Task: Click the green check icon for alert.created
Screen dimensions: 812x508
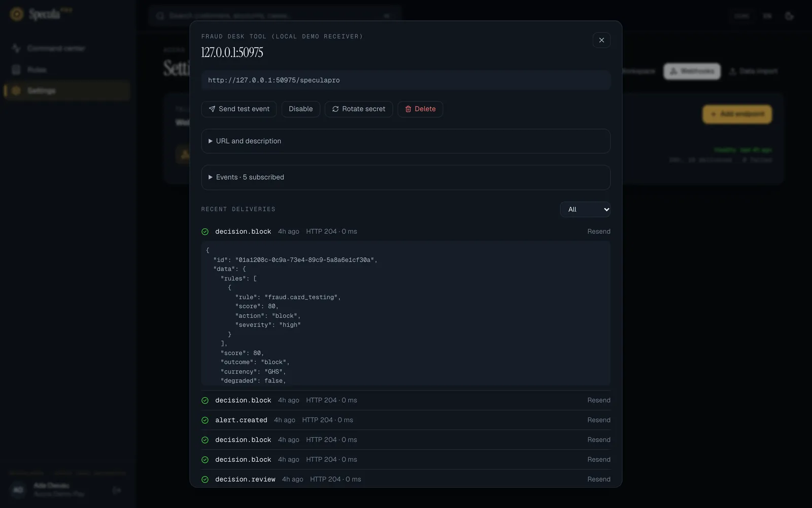Action: [x=205, y=420]
